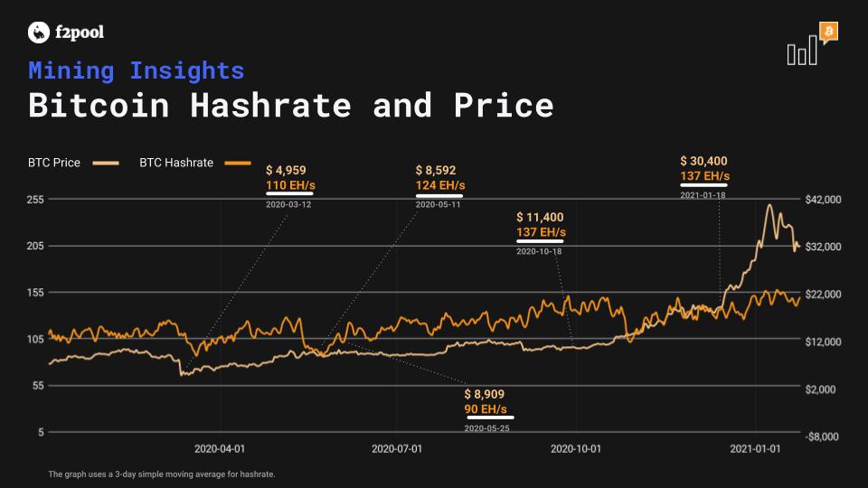Click the 2021-01-18 annotation date

tap(703, 195)
